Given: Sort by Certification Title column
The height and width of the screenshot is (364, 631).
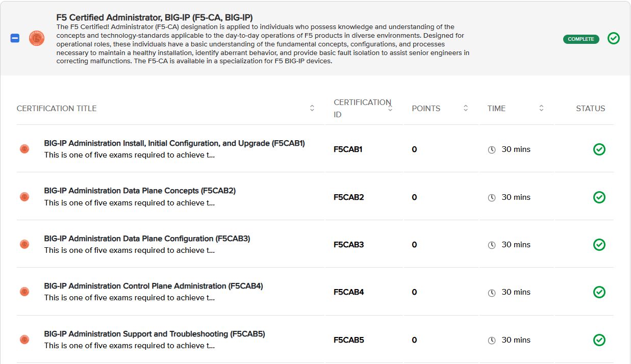Looking at the screenshot, I should pos(312,108).
